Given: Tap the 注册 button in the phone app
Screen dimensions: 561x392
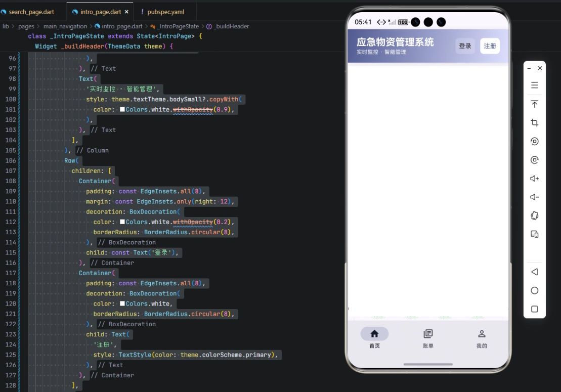Looking at the screenshot, I should click(x=490, y=46).
